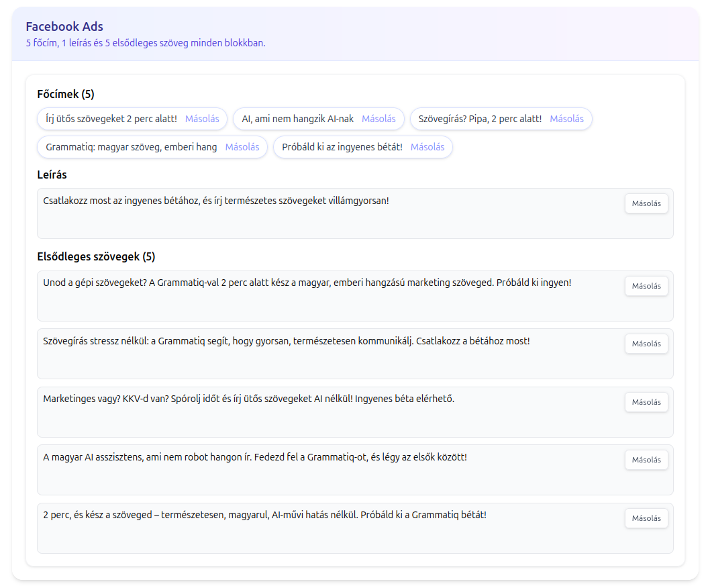Copy primary text starting 'Unod a gépi szövegeket?'
The image size is (706, 588).
(646, 286)
